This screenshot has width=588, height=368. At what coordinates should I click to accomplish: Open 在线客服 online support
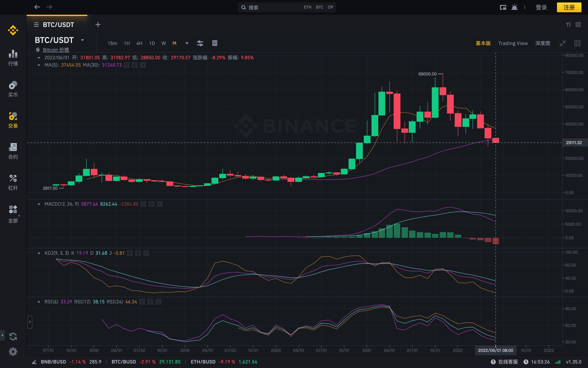[x=504, y=362]
